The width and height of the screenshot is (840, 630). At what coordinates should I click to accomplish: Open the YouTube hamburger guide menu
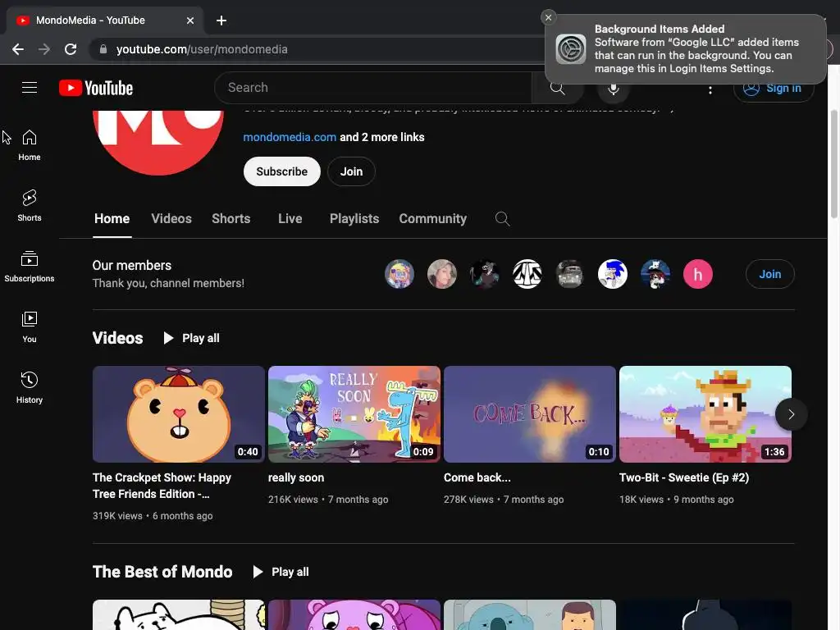[x=30, y=87]
